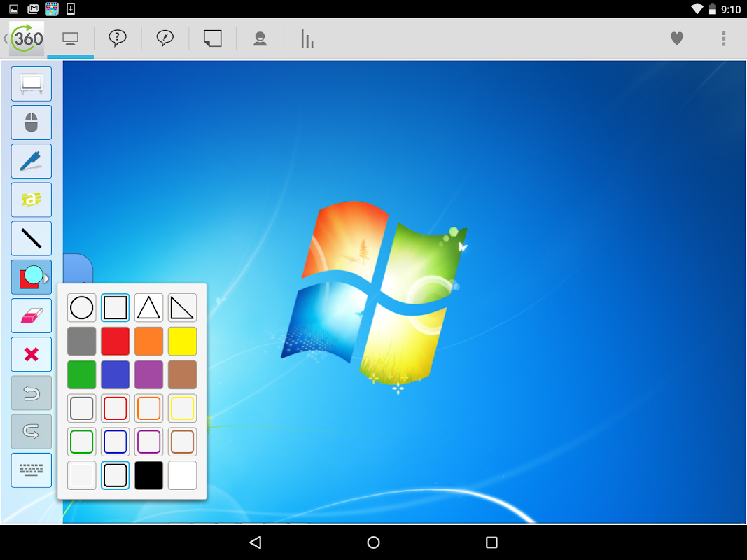The image size is (747, 560).
Task: Open the attendees person tab
Action: (260, 38)
